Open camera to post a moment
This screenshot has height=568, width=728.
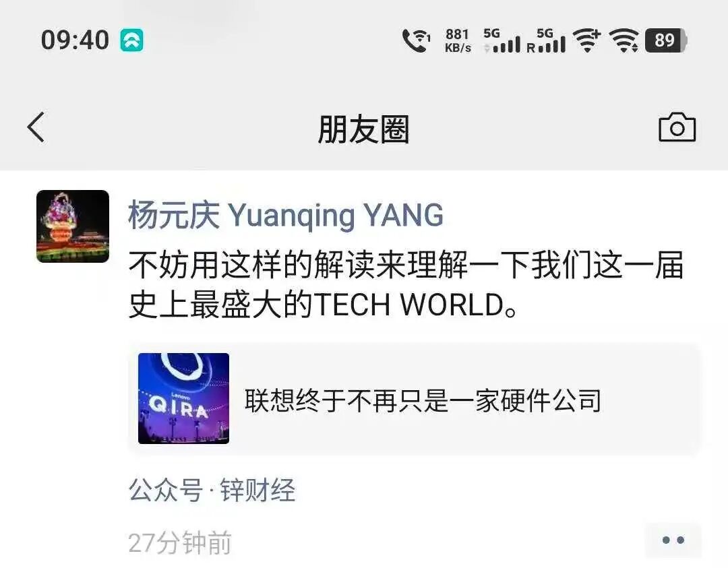[677, 127]
